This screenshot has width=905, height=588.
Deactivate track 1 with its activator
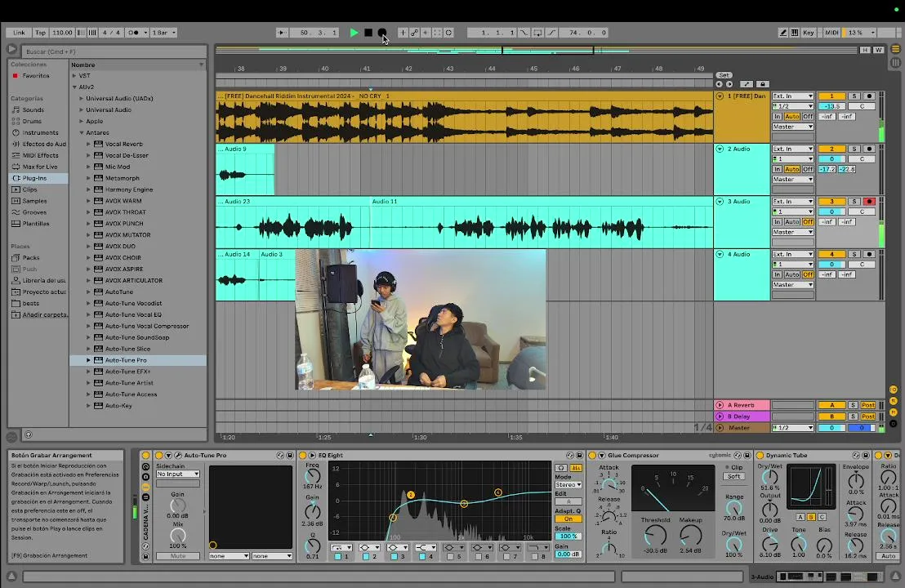(831, 96)
